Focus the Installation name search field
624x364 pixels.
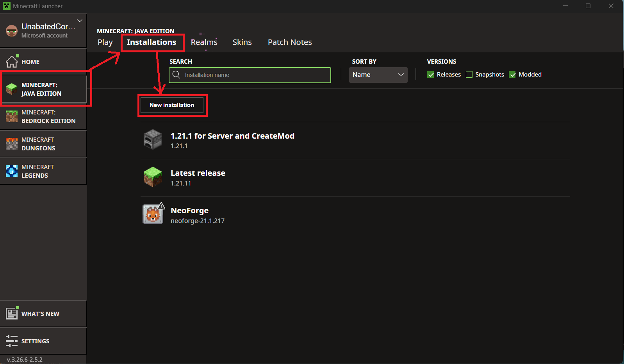[x=250, y=75]
